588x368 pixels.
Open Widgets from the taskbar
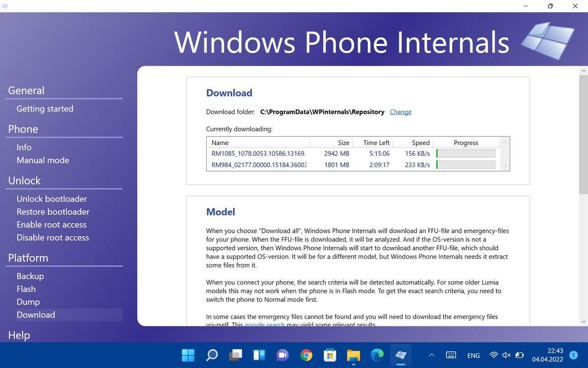pos(259,355)
